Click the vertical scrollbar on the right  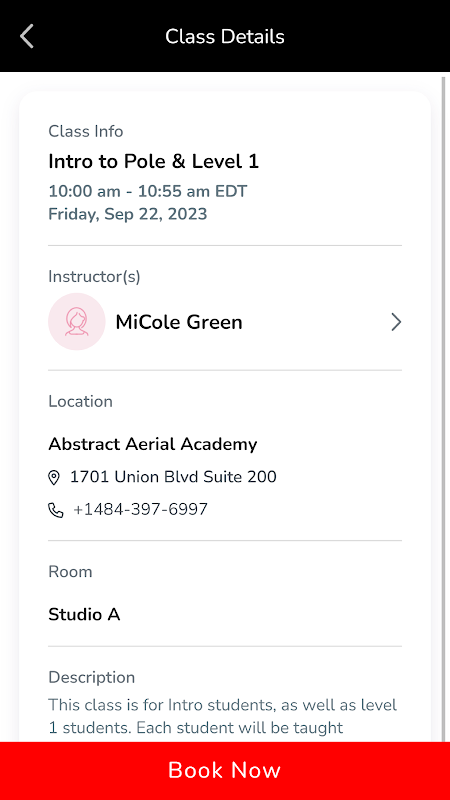point(443,408)
